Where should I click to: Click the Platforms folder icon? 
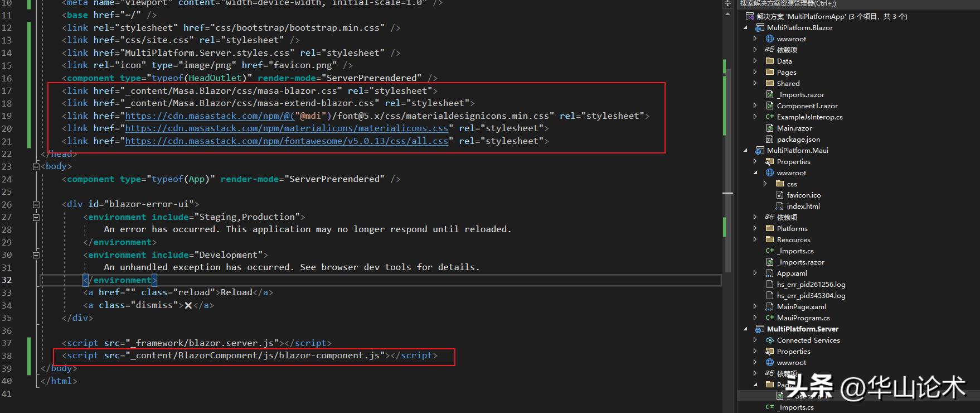pos(770,228)
